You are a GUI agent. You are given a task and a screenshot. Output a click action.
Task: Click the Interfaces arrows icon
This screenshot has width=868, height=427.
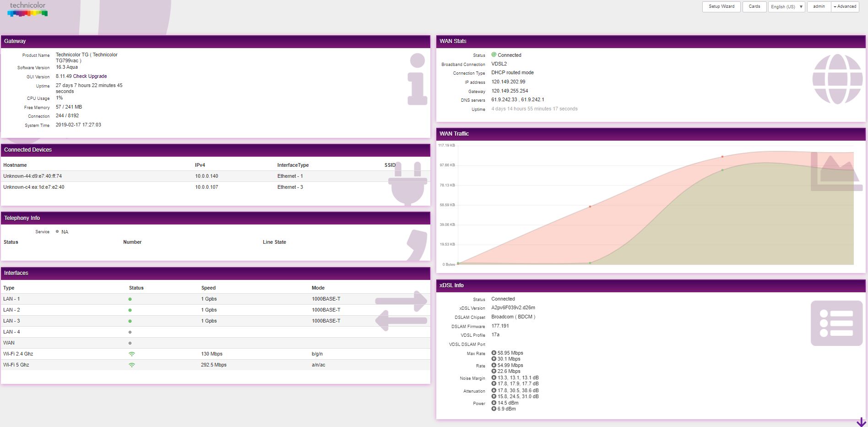401,311
